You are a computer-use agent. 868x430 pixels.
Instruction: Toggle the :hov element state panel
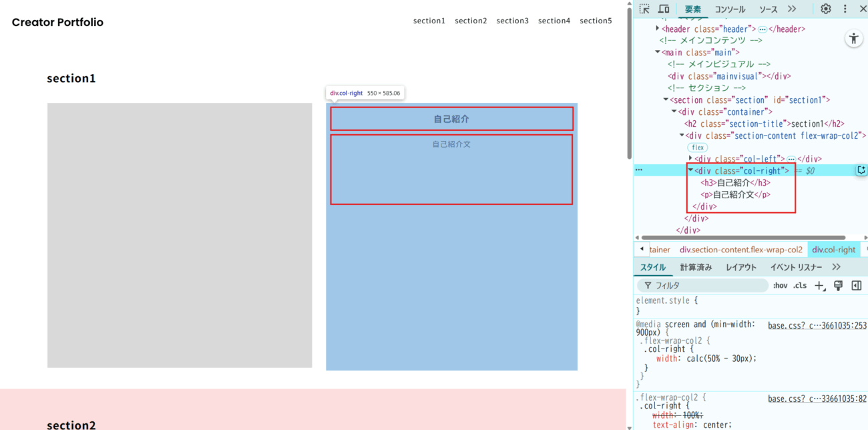(x=780, y=286)
